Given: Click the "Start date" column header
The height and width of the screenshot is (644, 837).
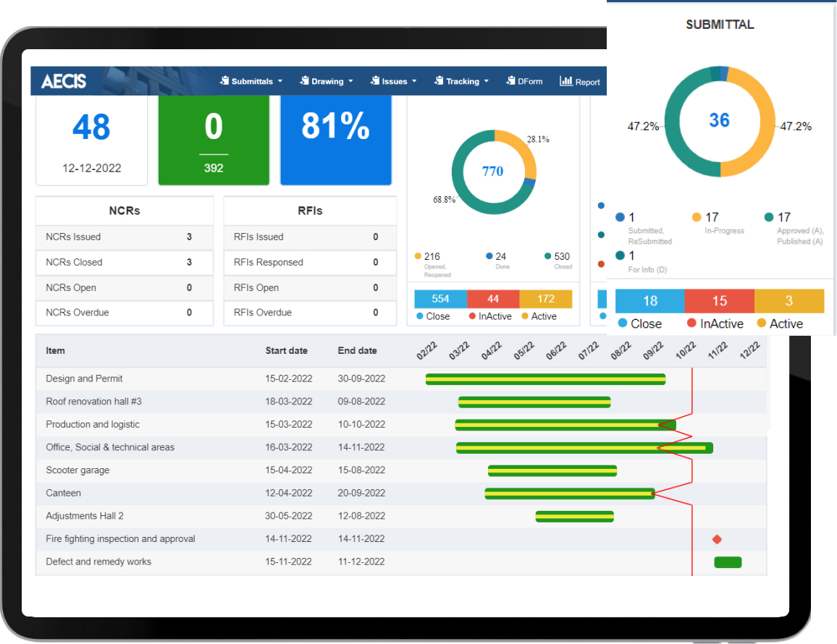Looking at the screenshot, I should (x=287, y=350).
